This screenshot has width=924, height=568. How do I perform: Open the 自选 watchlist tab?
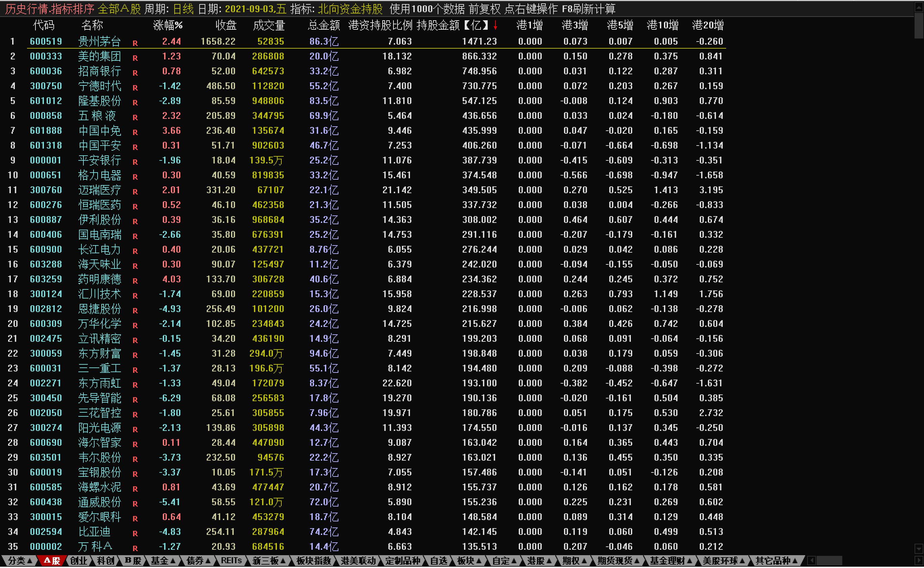(439, 561)
